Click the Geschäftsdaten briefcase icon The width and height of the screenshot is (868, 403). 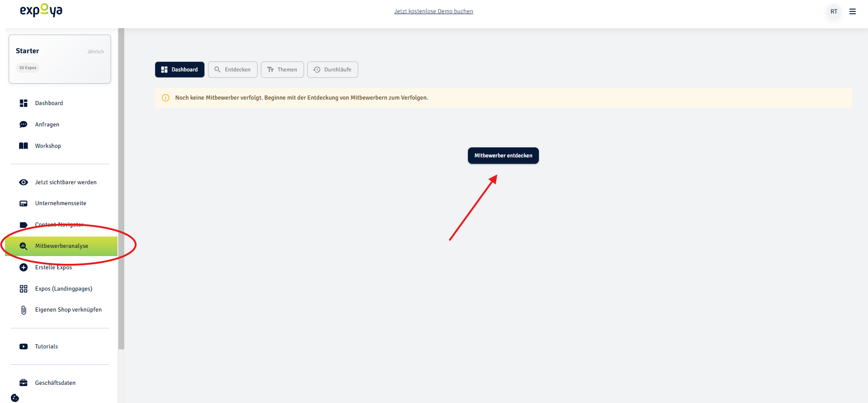[x=24, y=383]
